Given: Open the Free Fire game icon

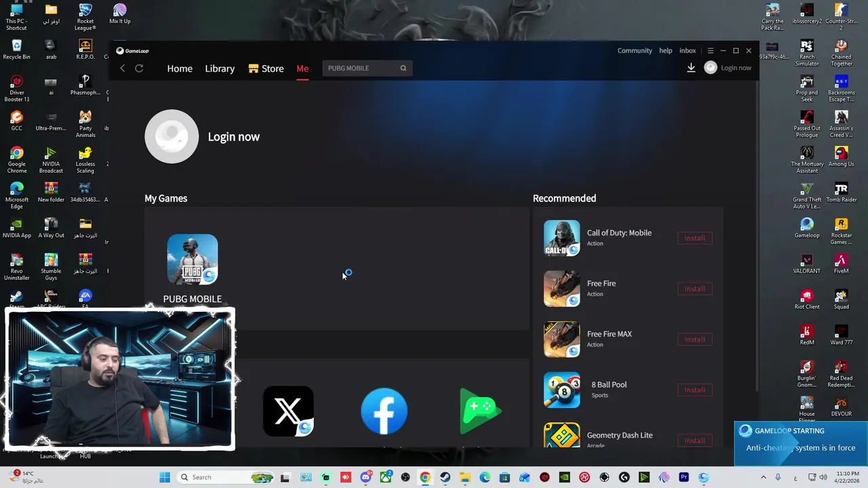Looking at the screenshot, I should coord(561,289).
